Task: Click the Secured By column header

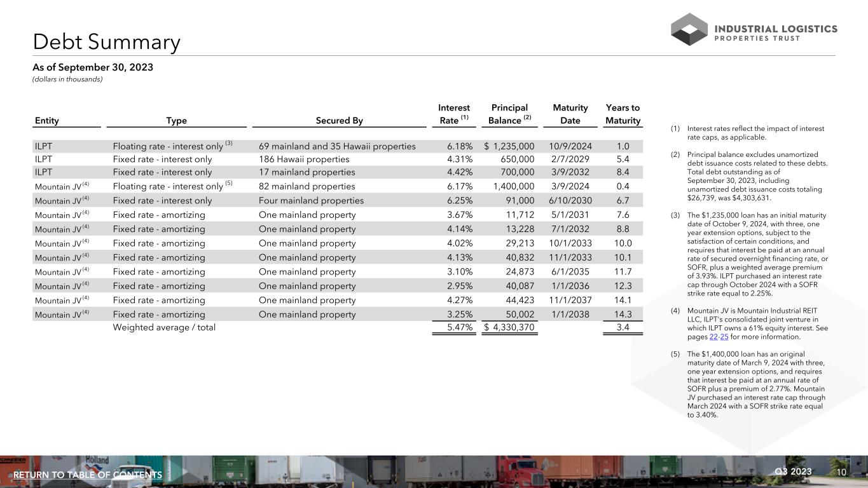Action: coord(338,121)
